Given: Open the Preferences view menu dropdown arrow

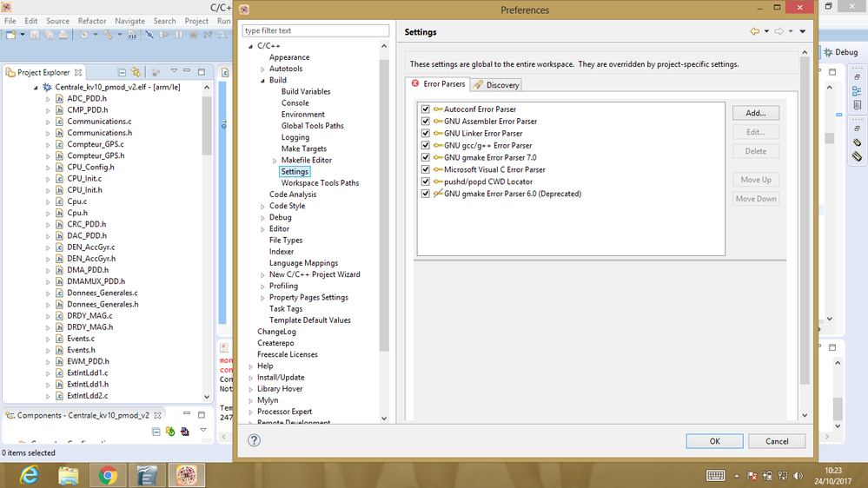Looking at the screenshot, I should tap(803, 31).
